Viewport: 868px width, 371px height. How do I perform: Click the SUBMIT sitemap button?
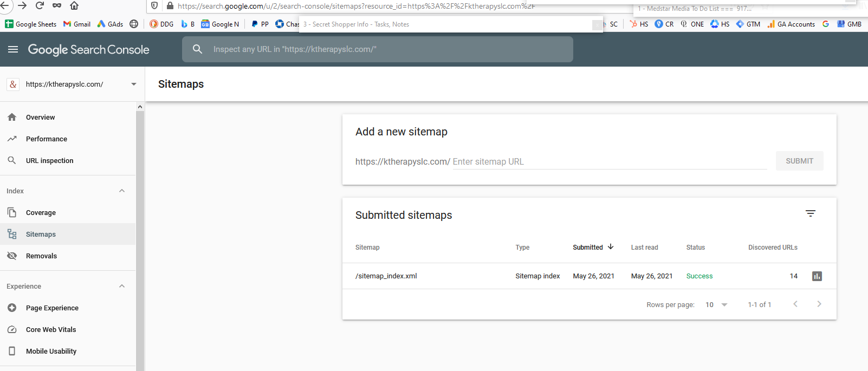[x=799, y=161]
